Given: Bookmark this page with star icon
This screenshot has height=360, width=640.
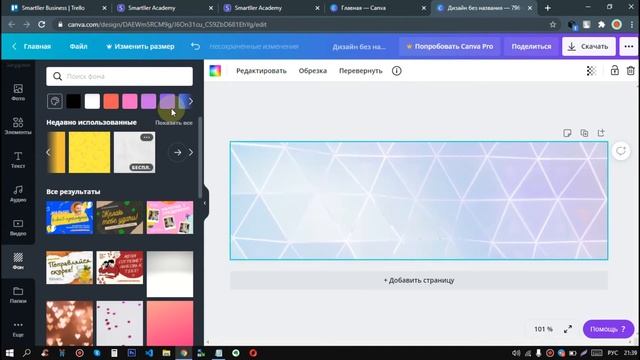Looking at the screenshot, I should tap(553, 24).
